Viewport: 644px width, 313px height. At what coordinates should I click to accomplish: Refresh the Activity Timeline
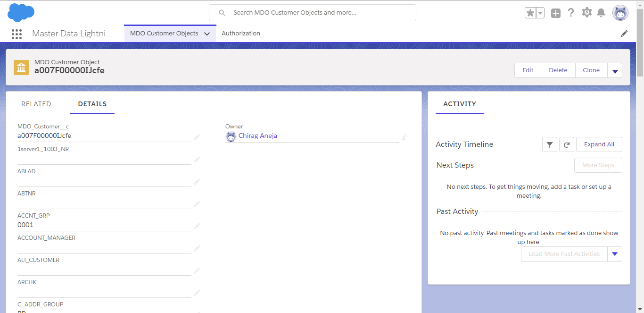[x=566, y=144]
